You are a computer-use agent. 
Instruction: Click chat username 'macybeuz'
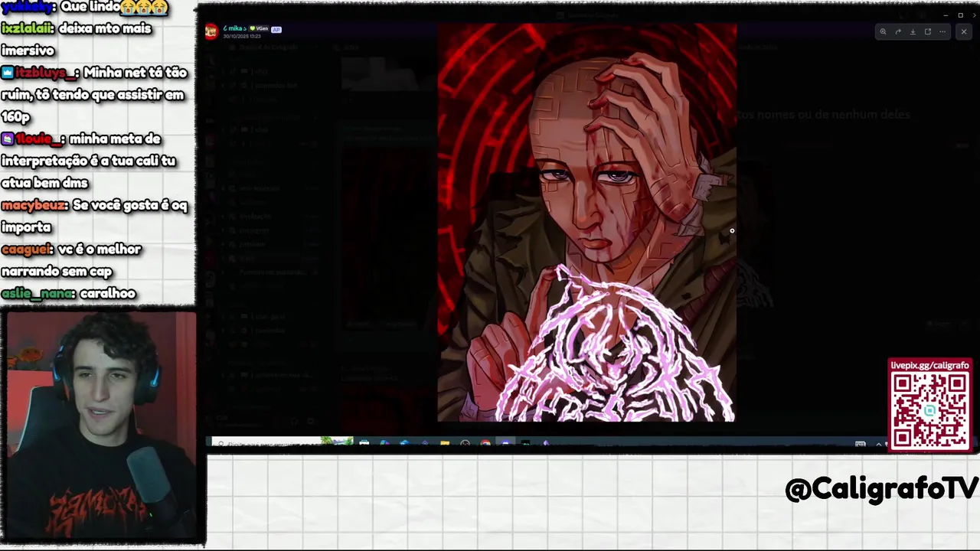[34, 205]
